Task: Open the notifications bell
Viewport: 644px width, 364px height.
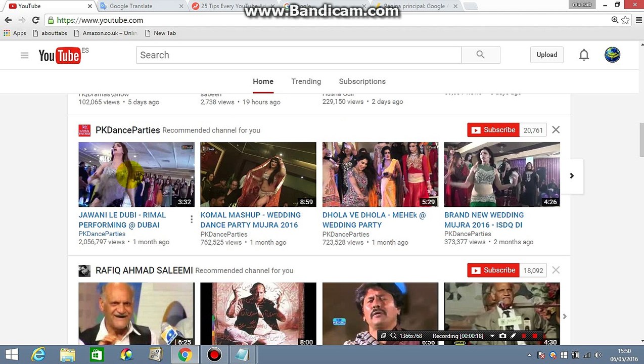Action: pos(584,55)
